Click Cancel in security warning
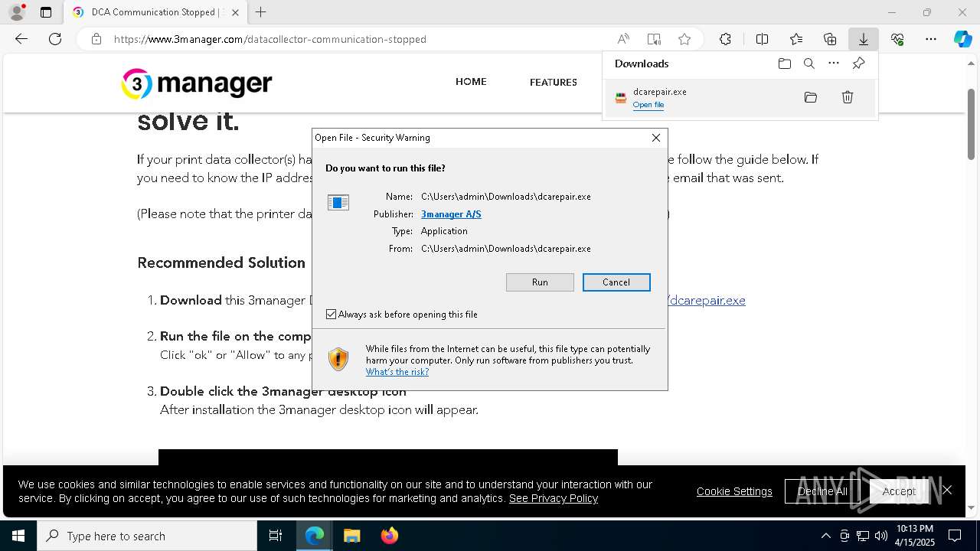The height and width of the screenshot is (551, 980). (x=616, y=282)
